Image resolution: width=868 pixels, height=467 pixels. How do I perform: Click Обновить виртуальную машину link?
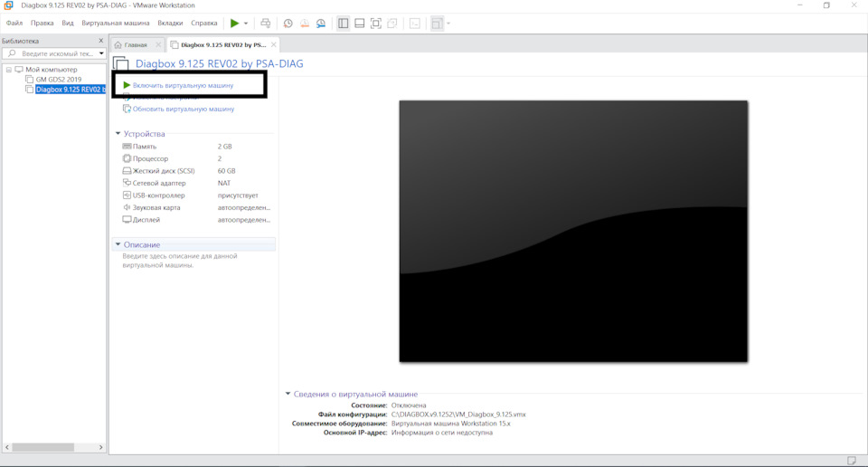tap(184, 110)
